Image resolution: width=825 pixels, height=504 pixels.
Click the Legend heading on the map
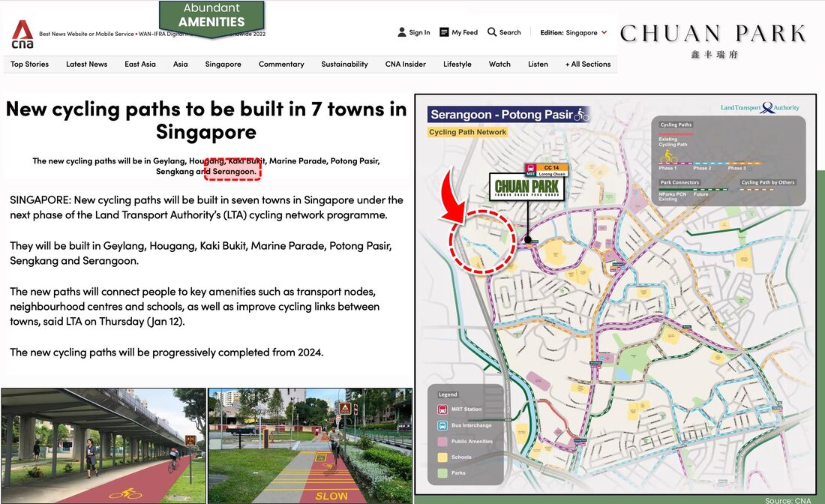(448, 394)
